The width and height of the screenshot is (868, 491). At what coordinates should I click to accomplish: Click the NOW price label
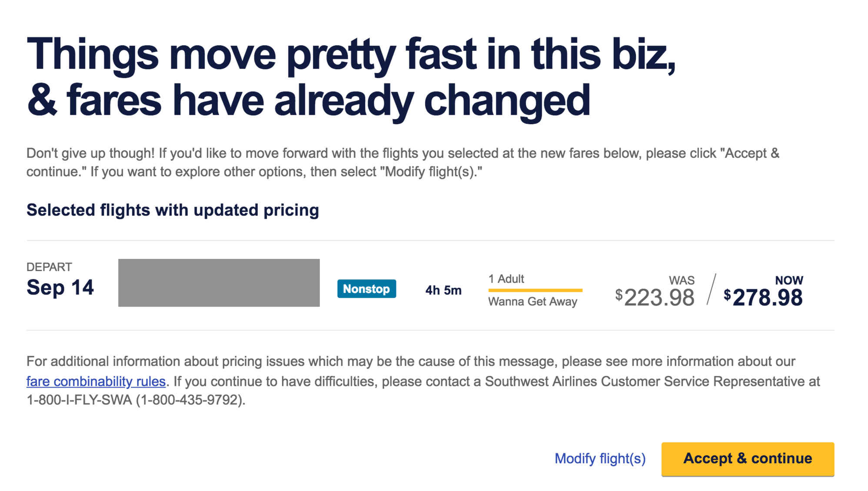coord(789,280)
